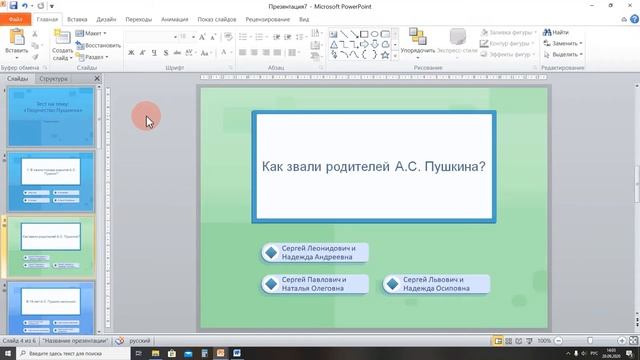Open File Explorer from the taskbar
The height and width of the screenshot is (360, 640).
tap(156, 353)
